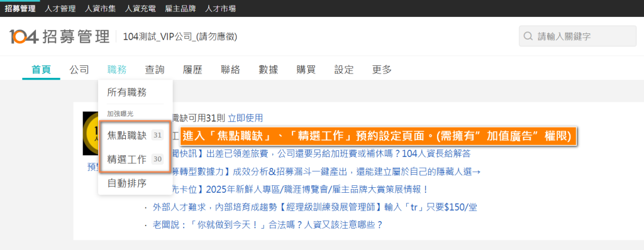The image size is (644, 250).
Task: Select 自動排序 from the dropdown
Action: click(x=127, y=183)
